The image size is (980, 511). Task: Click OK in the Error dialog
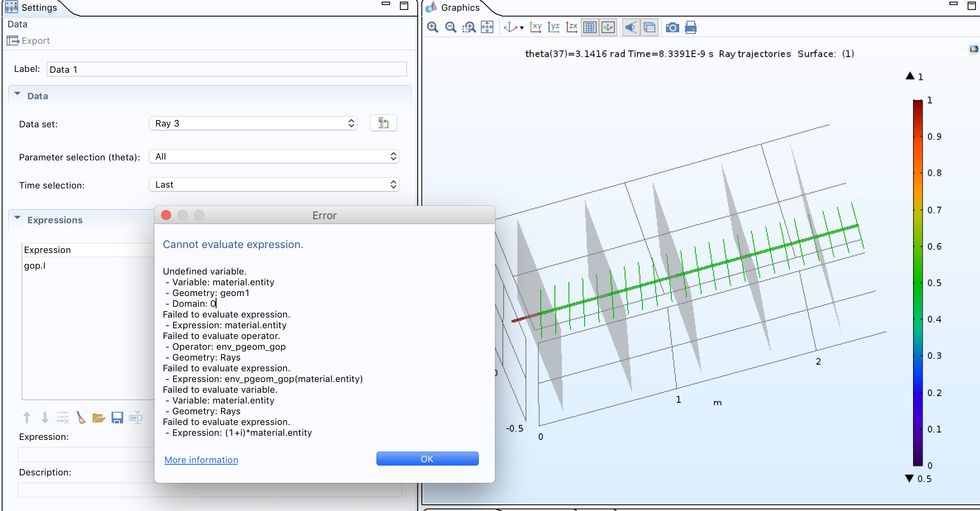[427, 458]
